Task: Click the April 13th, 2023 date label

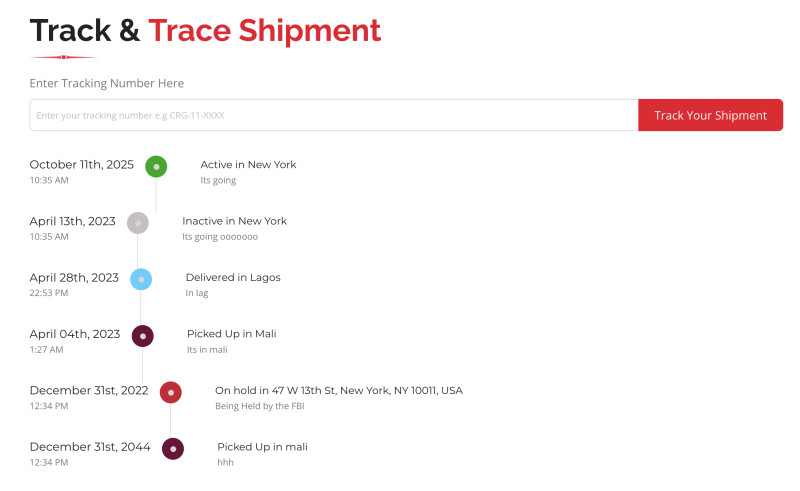Action: [72, 221]
